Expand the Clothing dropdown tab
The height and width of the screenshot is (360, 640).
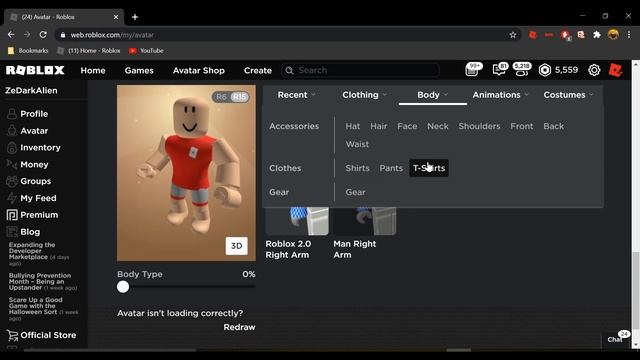364,95
